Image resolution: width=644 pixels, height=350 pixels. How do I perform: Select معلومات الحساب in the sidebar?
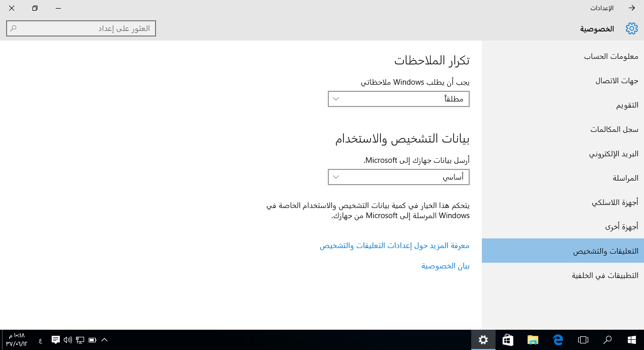click(x=563, y=56)
